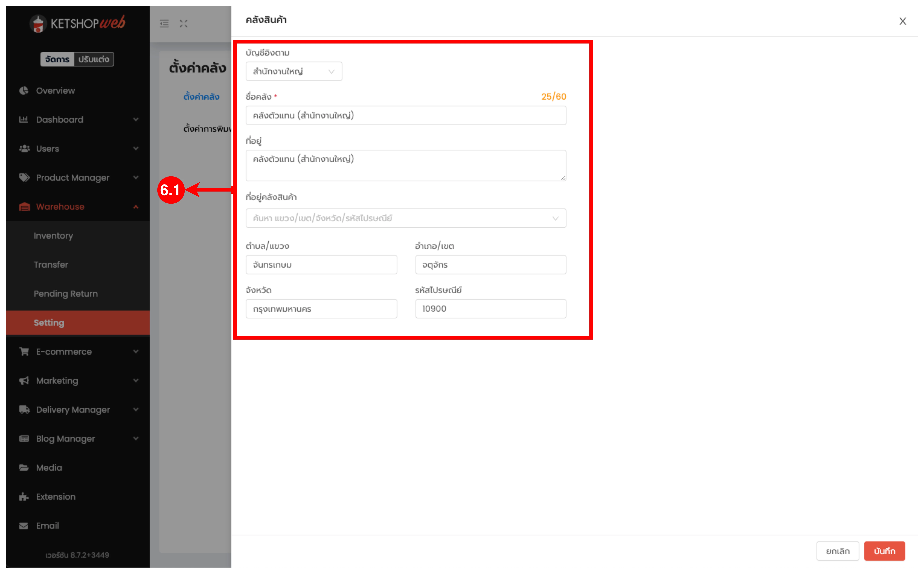Viewport: 924px width, 574px height.
Task: Click the Delivery Manager truck icon
Action: (24, 410)
